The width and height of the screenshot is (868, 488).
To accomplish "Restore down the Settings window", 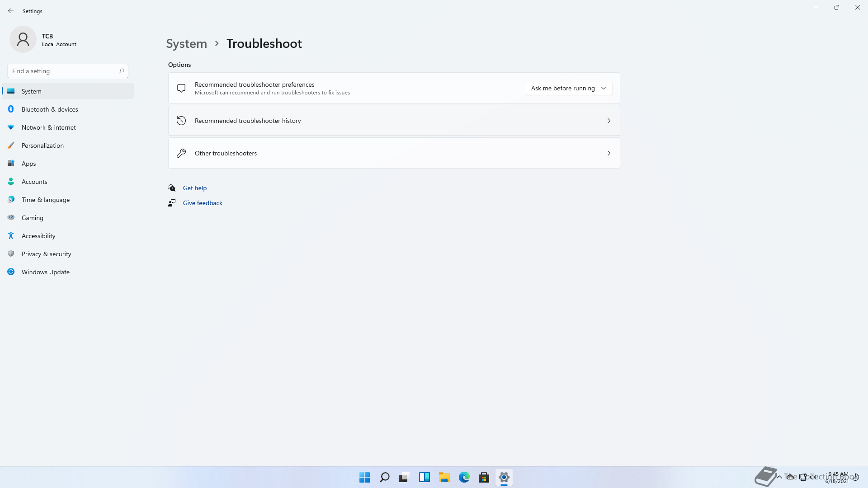I will 837,7.
